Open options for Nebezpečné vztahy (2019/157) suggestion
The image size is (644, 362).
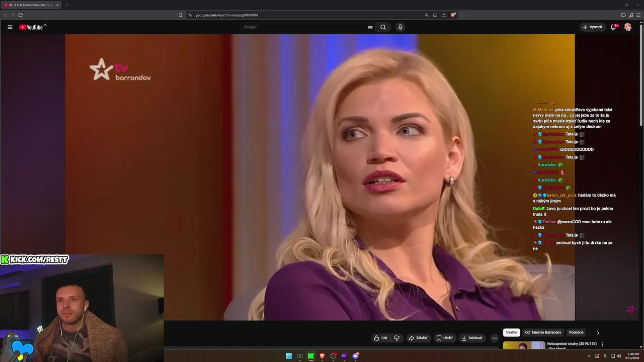coord(602,344)
